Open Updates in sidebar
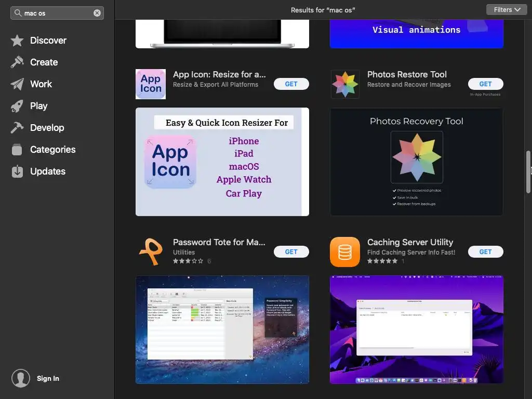 point(48,171)
